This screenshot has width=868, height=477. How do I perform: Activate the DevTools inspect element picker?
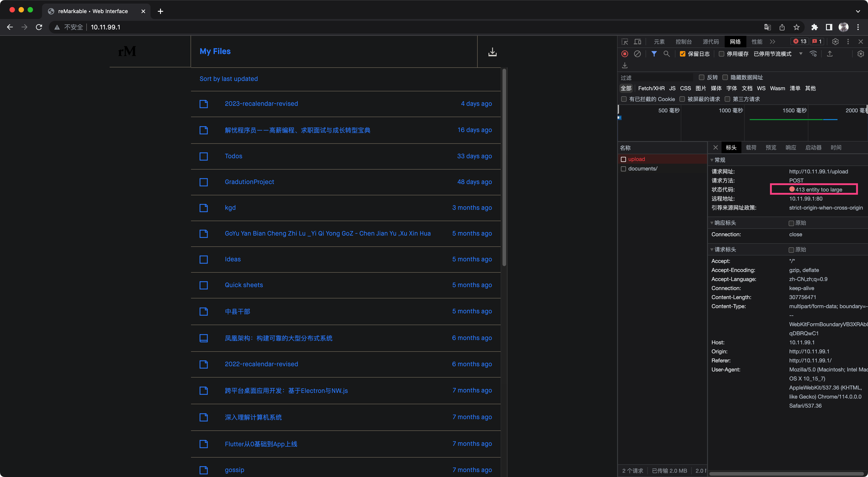coord(625,41)
